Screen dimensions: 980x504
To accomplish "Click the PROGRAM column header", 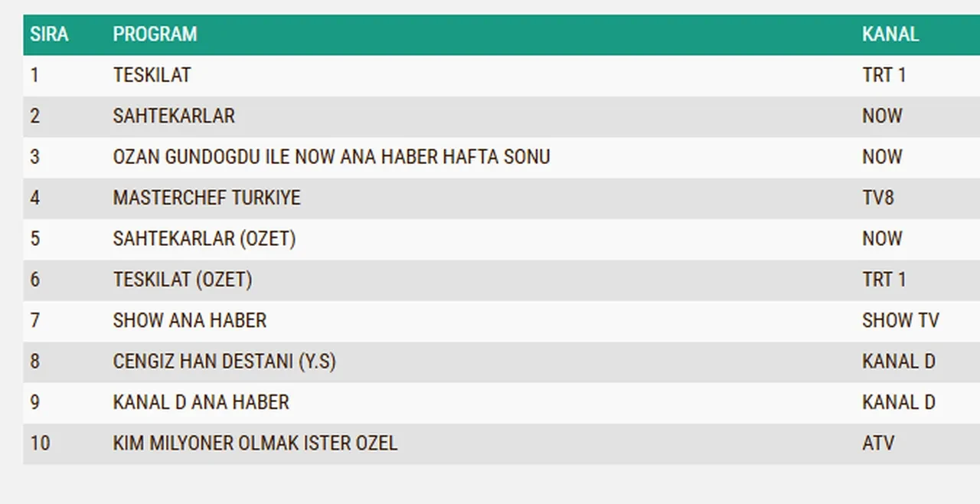I will [x=155, y=34].
